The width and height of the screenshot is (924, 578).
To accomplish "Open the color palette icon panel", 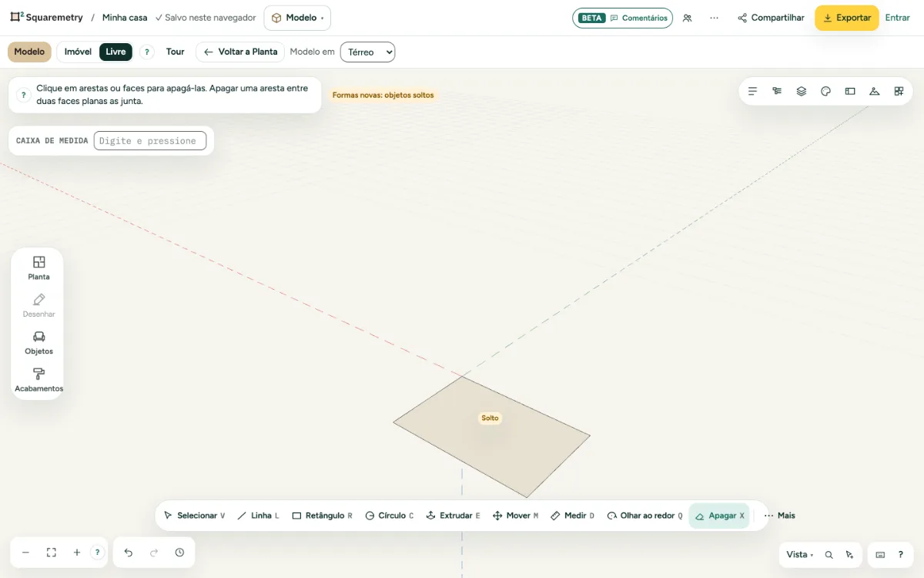I will pyautogui.click(x=825, y=91).
